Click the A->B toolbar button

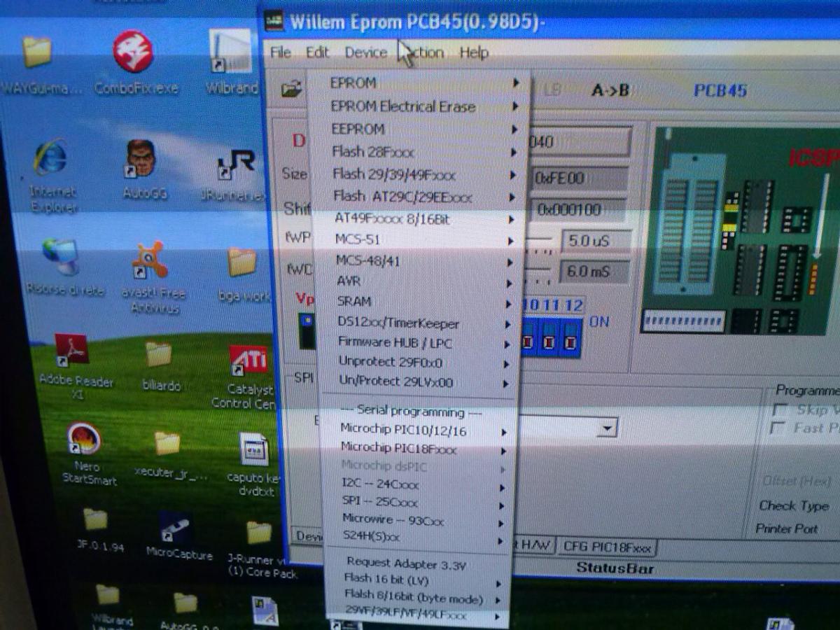pyautogui.click(x=610, y=90)
